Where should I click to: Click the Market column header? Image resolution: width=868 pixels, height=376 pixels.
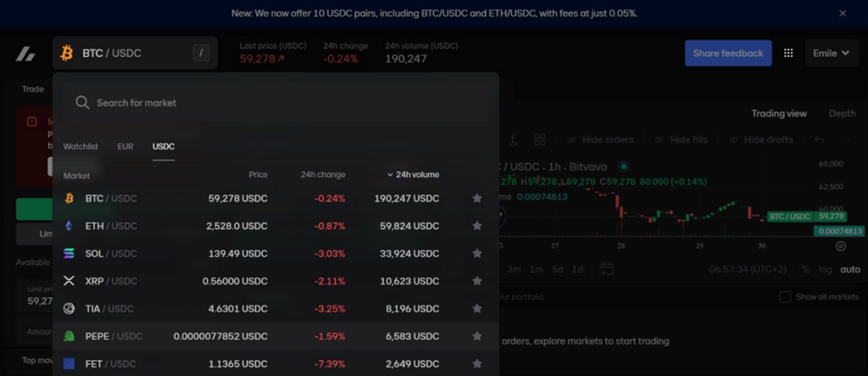coord(76,175)
